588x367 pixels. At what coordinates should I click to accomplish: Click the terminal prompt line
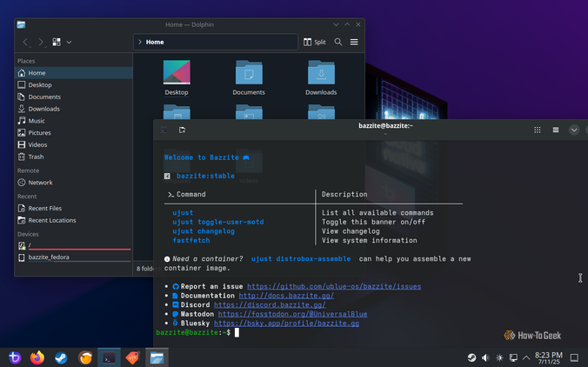[197, 332]
